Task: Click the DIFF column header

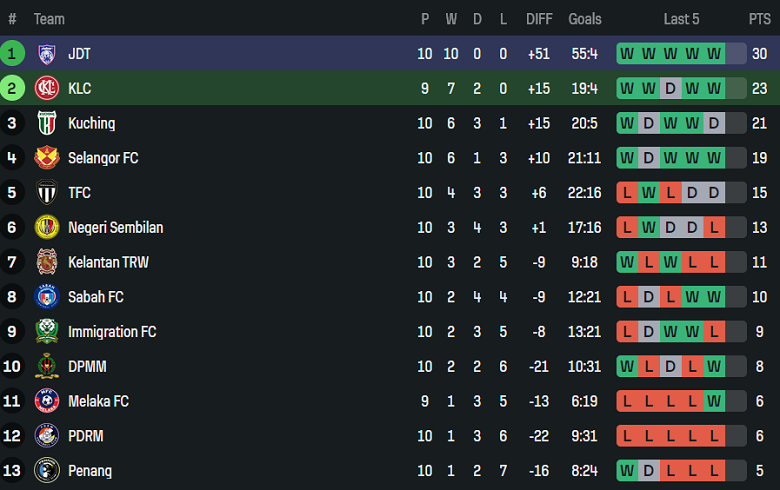Action: pos(539,19)
